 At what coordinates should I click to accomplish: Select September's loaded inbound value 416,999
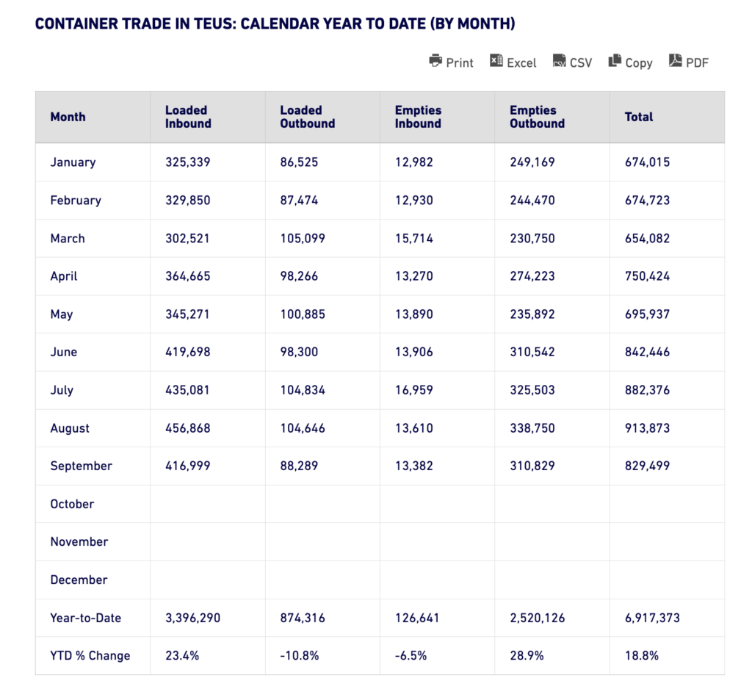[187, 466]
